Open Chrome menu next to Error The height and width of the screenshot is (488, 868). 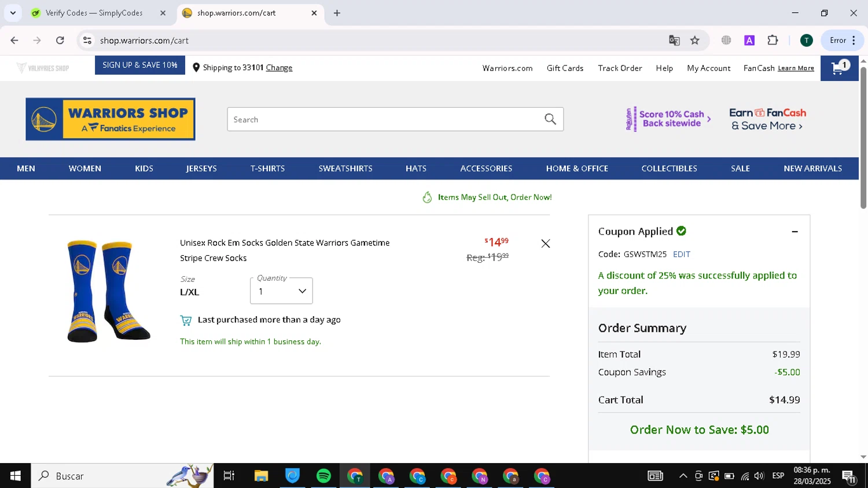coord(854,41)
